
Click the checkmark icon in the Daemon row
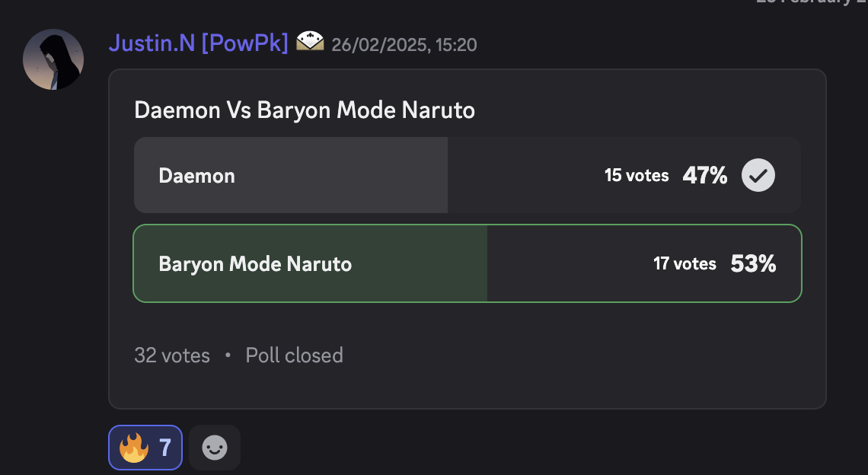click(758, 175)
